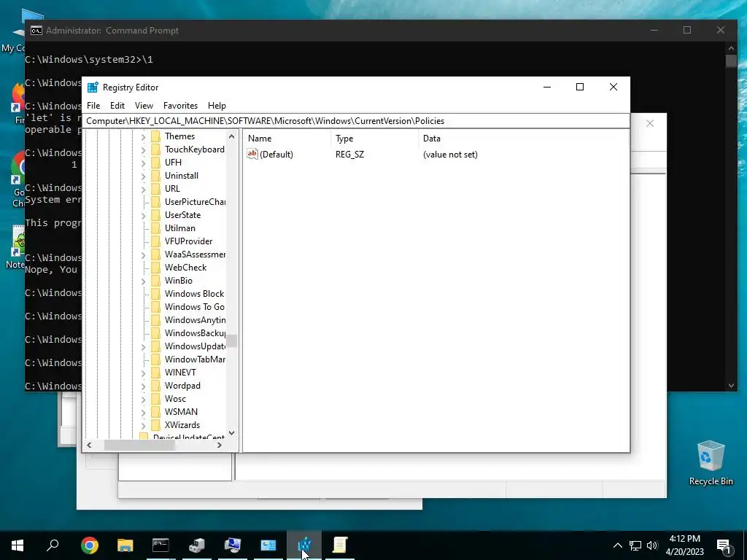Open the Recycle Bin desktop icon
This screenshot has height=560, width=747.
pyautogui.click(x=711, y=463)
